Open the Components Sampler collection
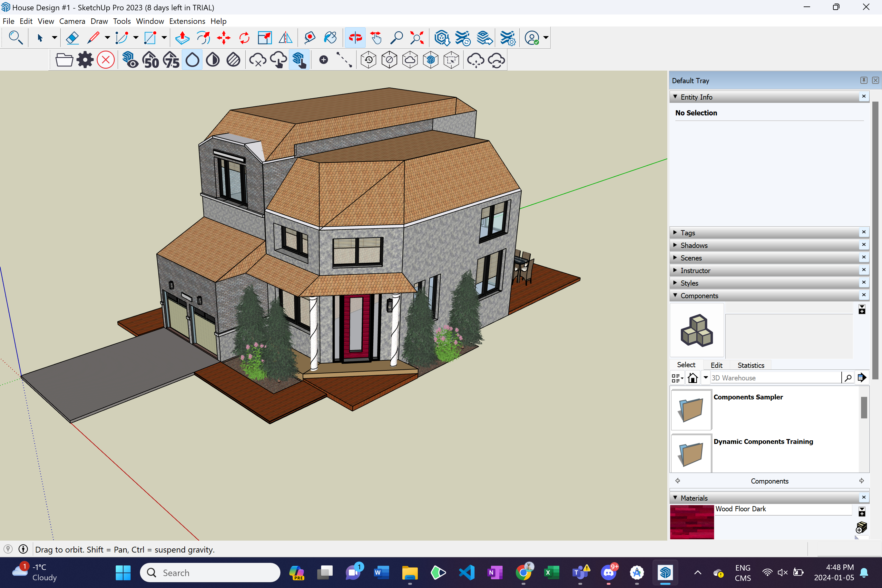Viewport: 882px width, 588px height. (x=691, y=409)
